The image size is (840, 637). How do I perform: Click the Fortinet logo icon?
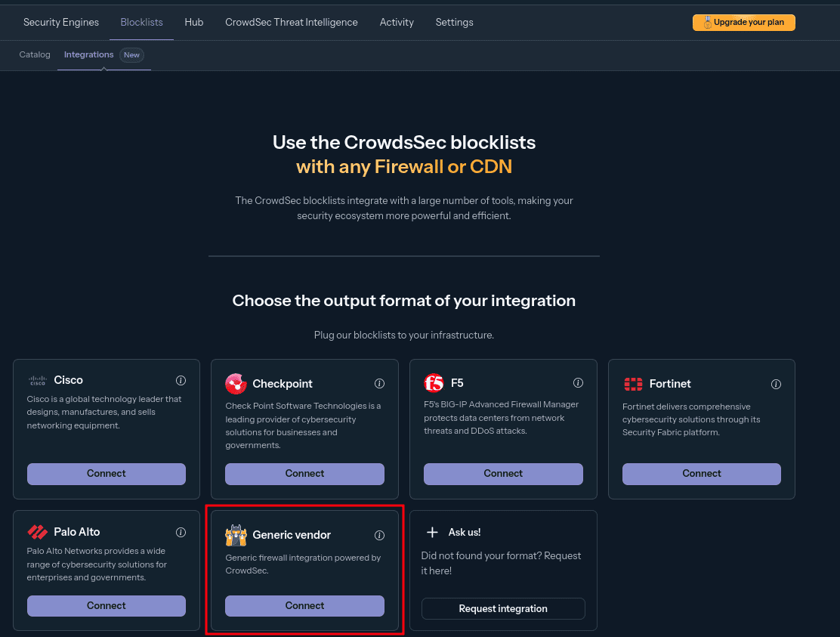coord(633,384)
